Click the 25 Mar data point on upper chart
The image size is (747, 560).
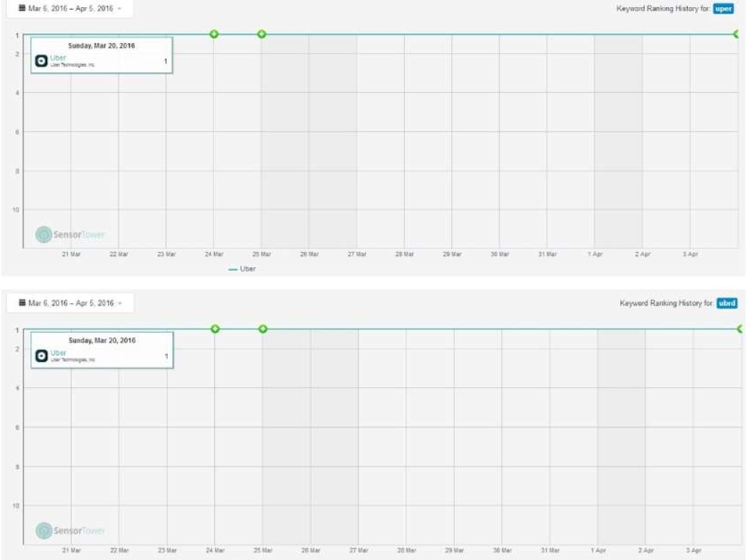[261, 34]
